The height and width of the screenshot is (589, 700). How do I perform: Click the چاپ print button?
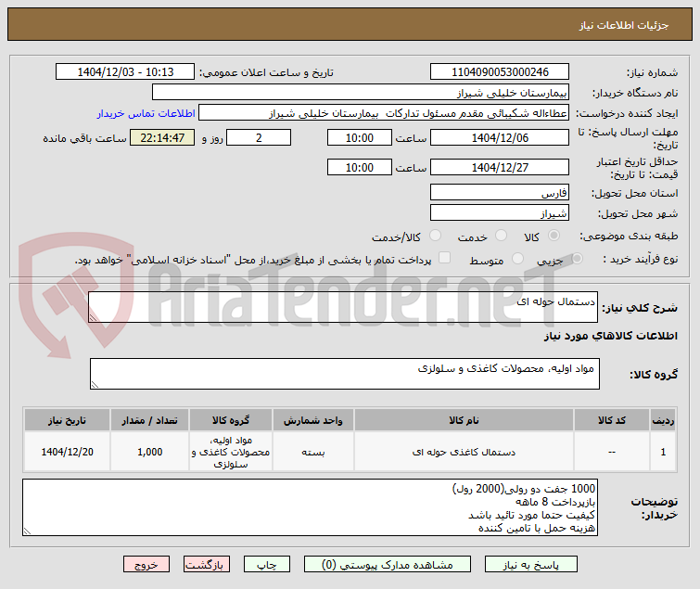[x=266, y=564]
